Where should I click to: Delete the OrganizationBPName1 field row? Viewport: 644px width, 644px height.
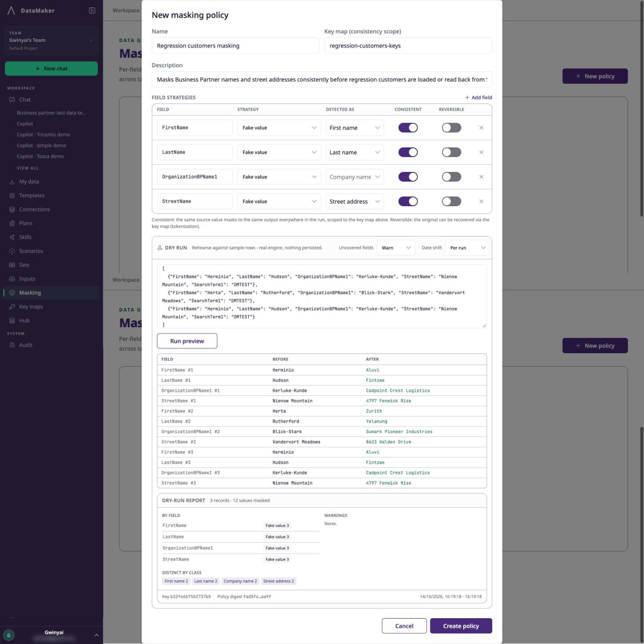coord(481,177)
